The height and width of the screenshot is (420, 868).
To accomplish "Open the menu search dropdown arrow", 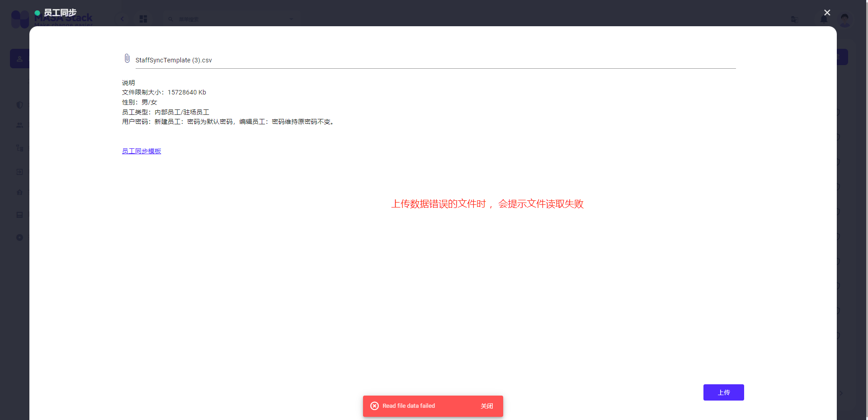I will click(x=291, y=19).
